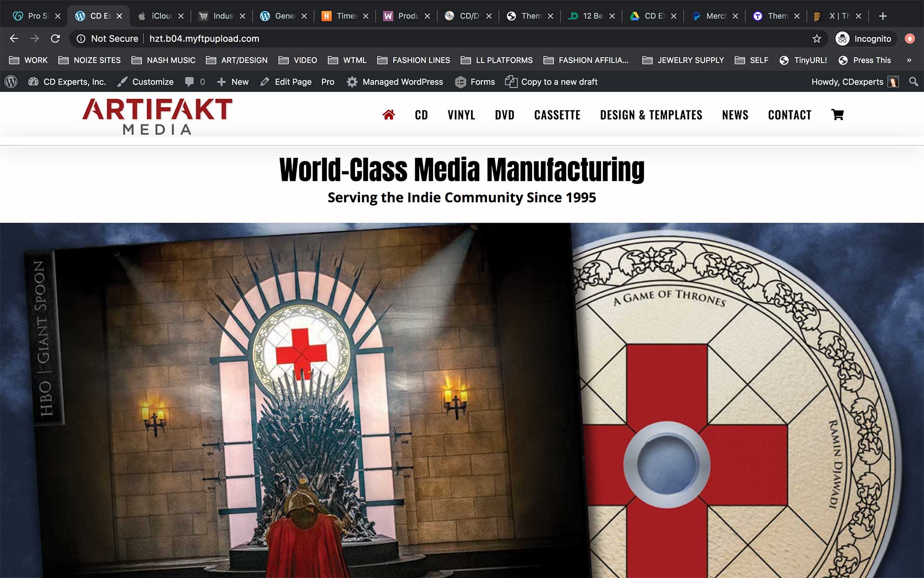Close the 12 Be tab

pos(612,16)
